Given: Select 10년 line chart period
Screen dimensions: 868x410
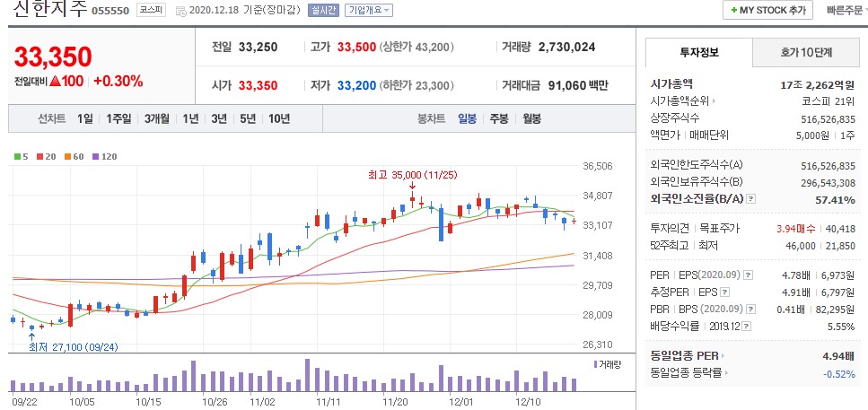Looking at the screenshot, I should point(279,118).
